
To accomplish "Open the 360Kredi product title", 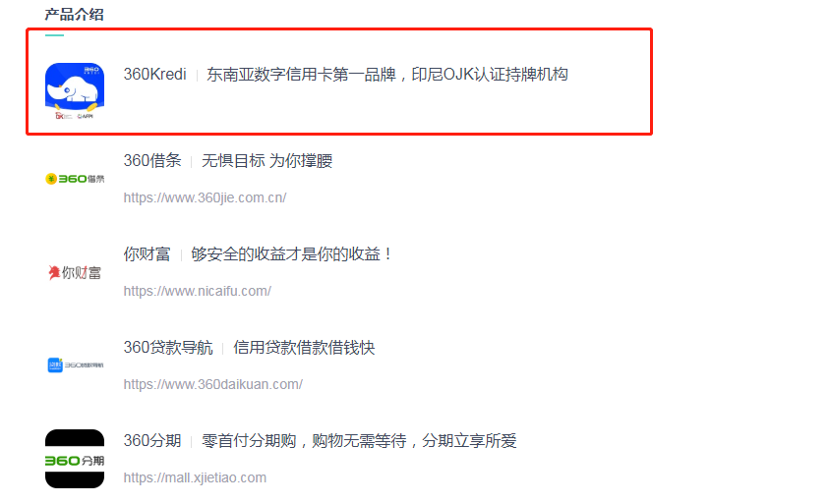I will click(x=154, y=75).
